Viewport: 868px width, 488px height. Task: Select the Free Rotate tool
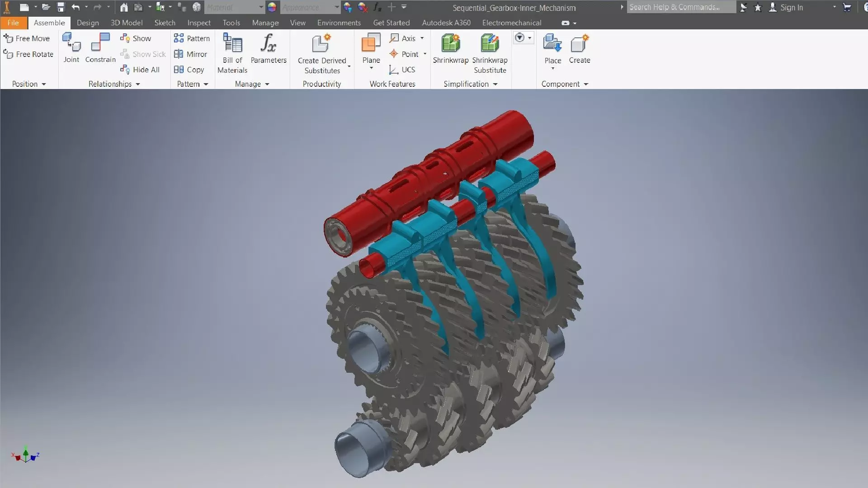point(28,54)
